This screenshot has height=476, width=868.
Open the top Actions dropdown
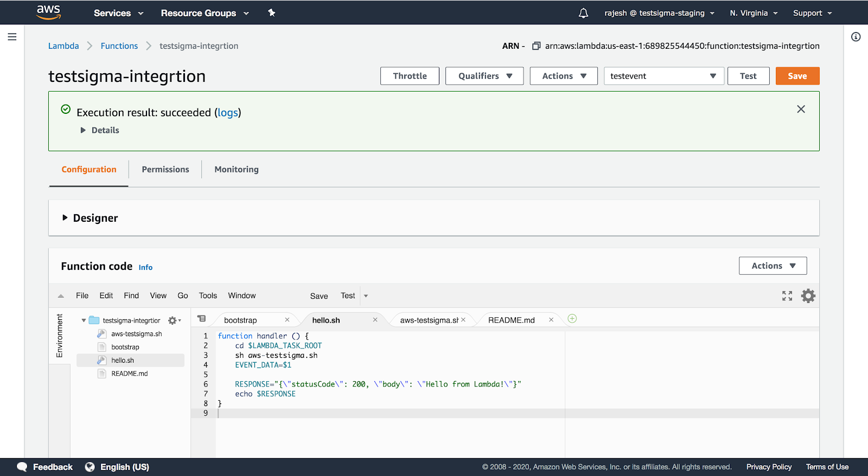(x=564, y=76)
